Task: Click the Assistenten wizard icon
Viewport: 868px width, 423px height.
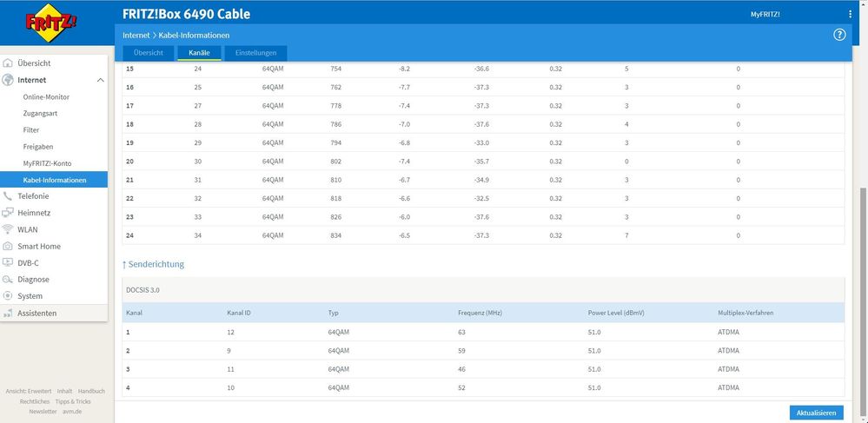Action: tap(8, 314)
